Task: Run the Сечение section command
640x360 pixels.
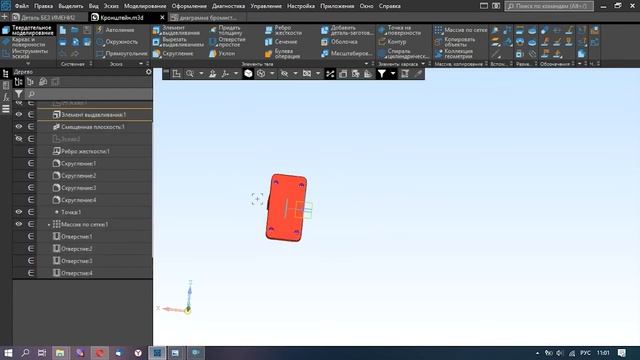Action: [x=281, y=42]
